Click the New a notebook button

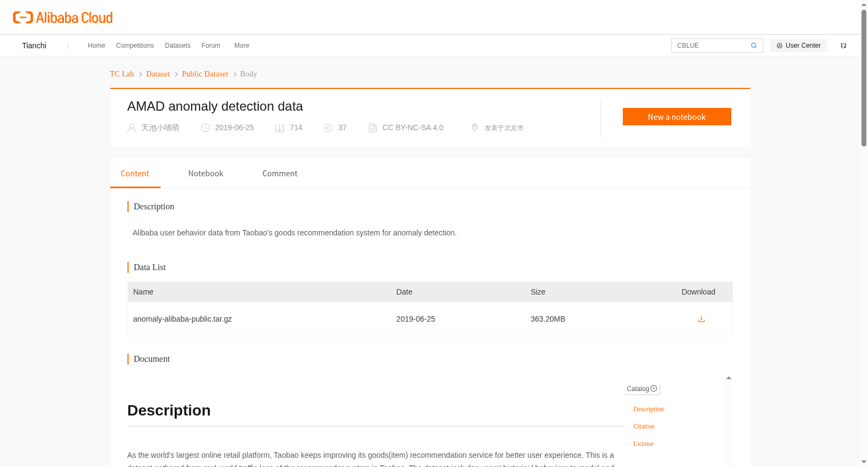pos(677,117)
